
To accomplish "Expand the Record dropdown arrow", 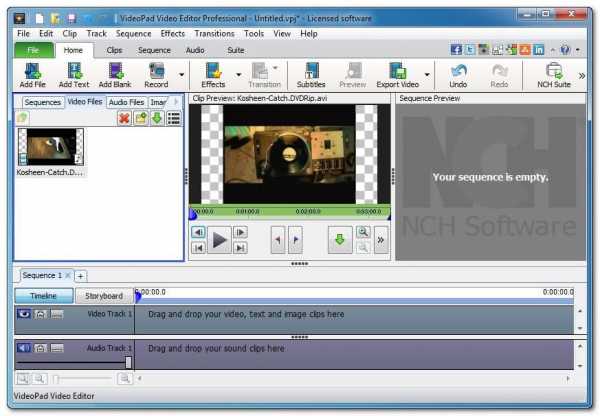I will [x=182, y=75].
